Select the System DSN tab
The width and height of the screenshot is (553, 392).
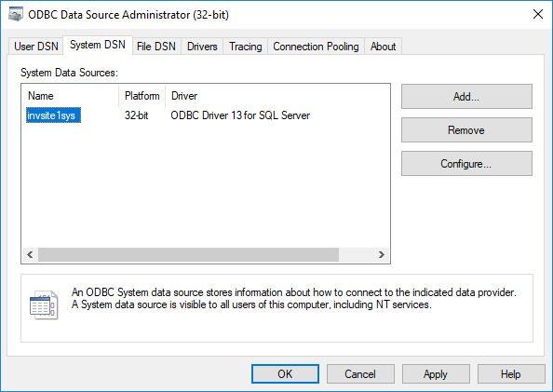98,46
